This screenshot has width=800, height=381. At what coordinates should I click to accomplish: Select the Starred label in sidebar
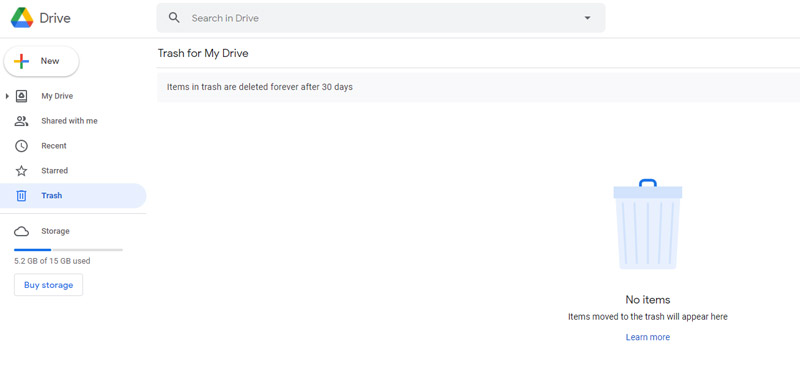[x=55, y=171]
